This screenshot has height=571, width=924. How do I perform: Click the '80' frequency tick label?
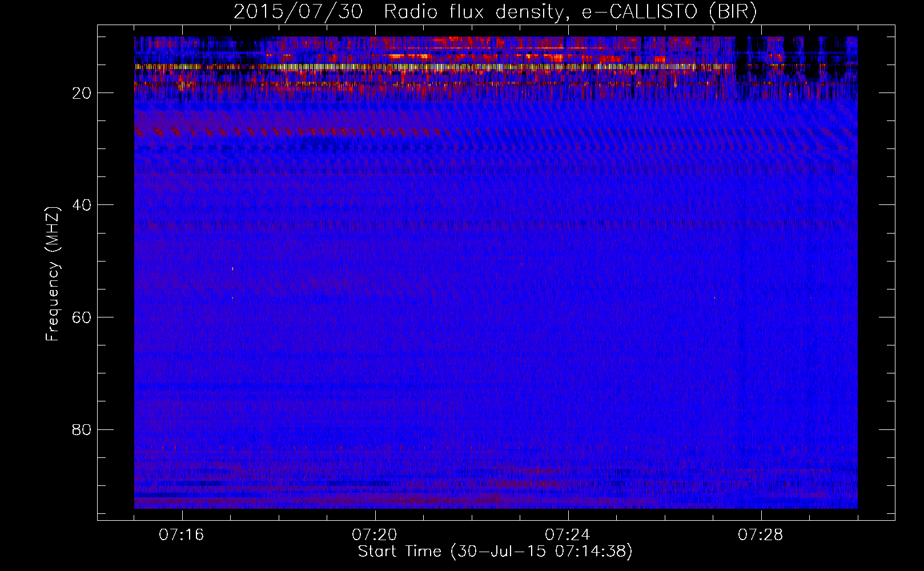[x=82, y=429]
